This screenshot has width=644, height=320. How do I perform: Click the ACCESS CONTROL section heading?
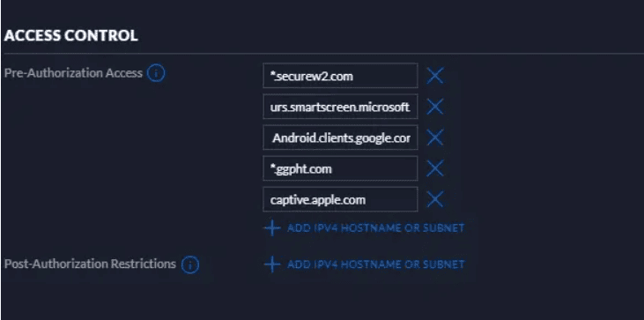coord(71,36)
